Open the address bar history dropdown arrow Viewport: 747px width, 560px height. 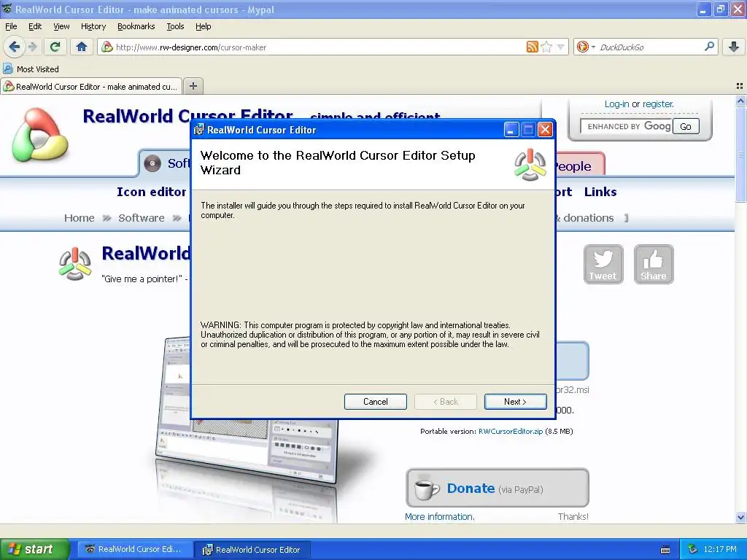coord(561,47)
